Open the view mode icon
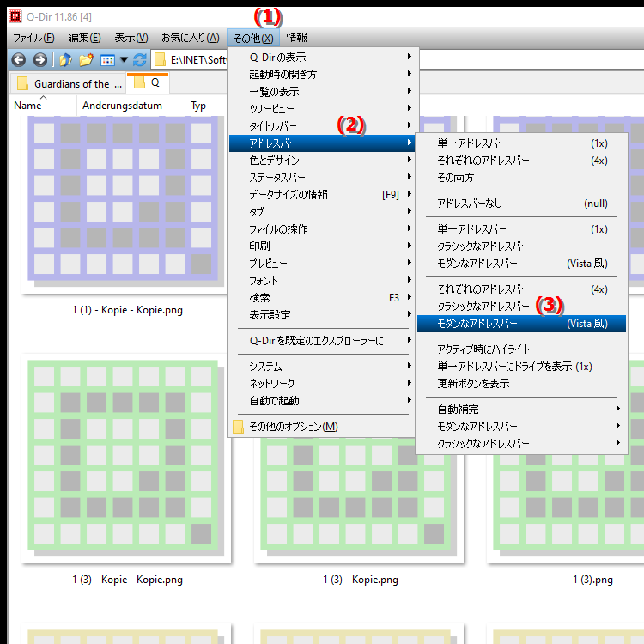This screenshot has width=644, height=644. pos(107,60)
